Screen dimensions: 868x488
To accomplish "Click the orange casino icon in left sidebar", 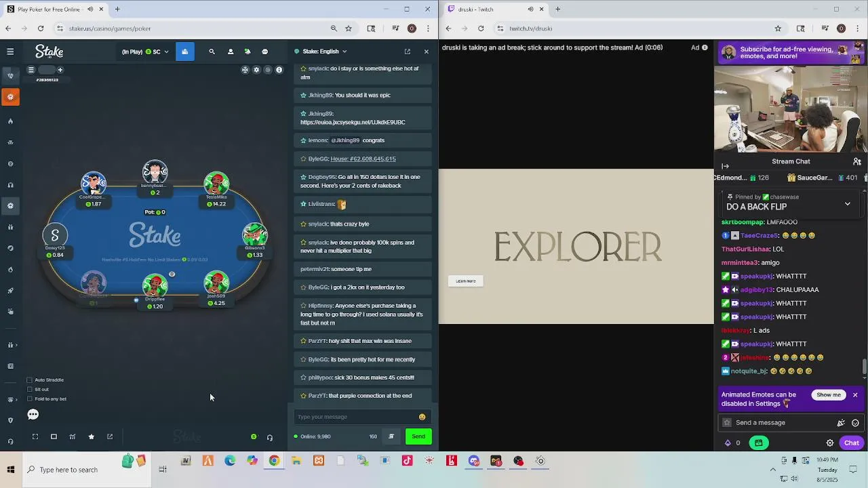I will click(10, 97).
